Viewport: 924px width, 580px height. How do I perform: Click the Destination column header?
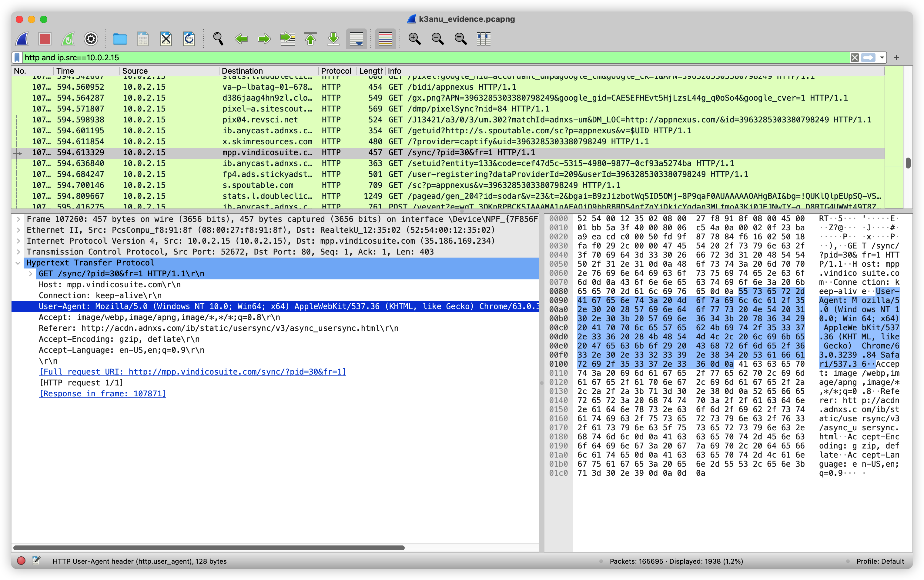242,71
